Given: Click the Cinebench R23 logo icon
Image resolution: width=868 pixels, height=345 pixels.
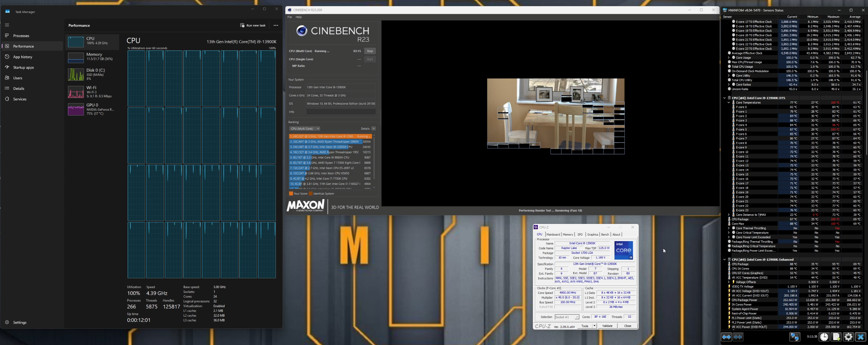Looking at the screenshot, I should click(302, 31).
